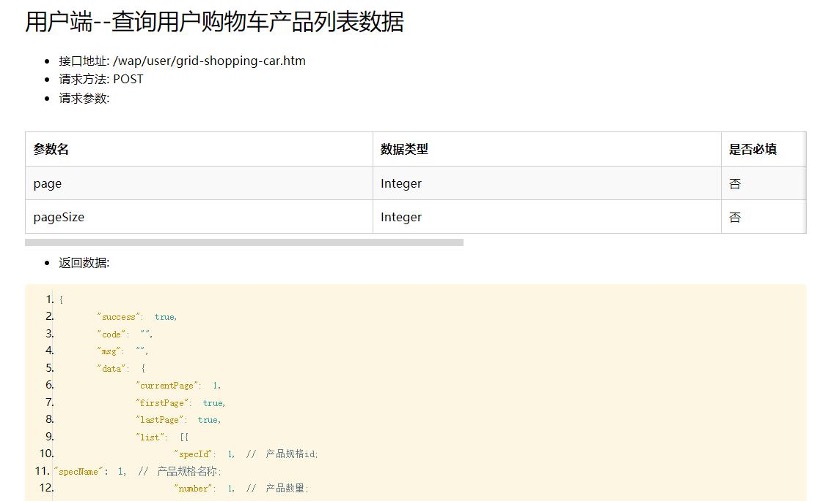This screenshot has width=832, height=502.
Task: Select the page parameter name cell
Action: [47, 183]
